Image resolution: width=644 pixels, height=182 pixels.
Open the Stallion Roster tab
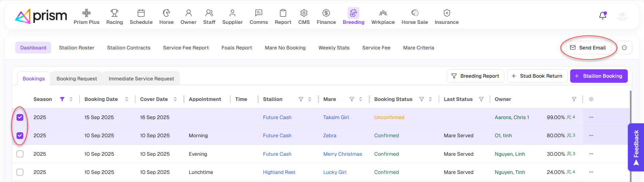click(77, 48)
